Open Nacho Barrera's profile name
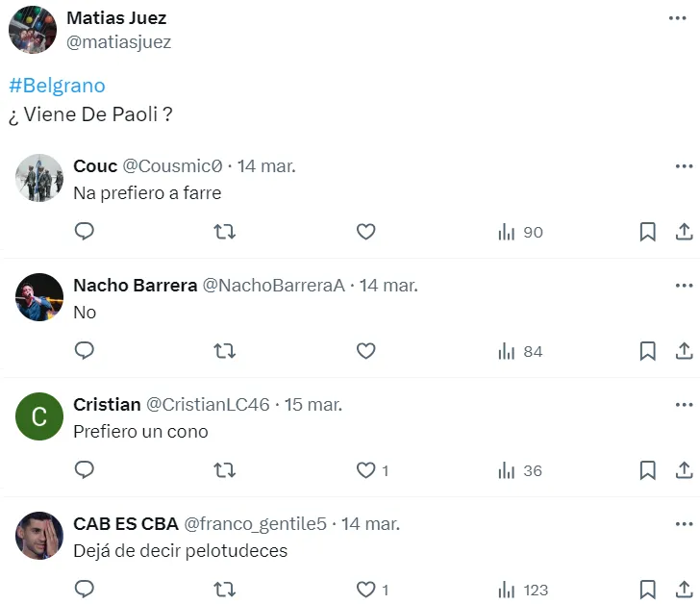The width and height of the screenshot is (700, 604). click(135, 286)
